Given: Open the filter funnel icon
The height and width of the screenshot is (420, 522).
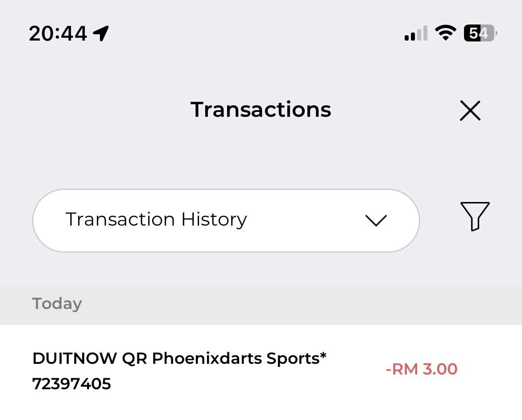Looking at the screenshot, I should [x=475, y=216].
